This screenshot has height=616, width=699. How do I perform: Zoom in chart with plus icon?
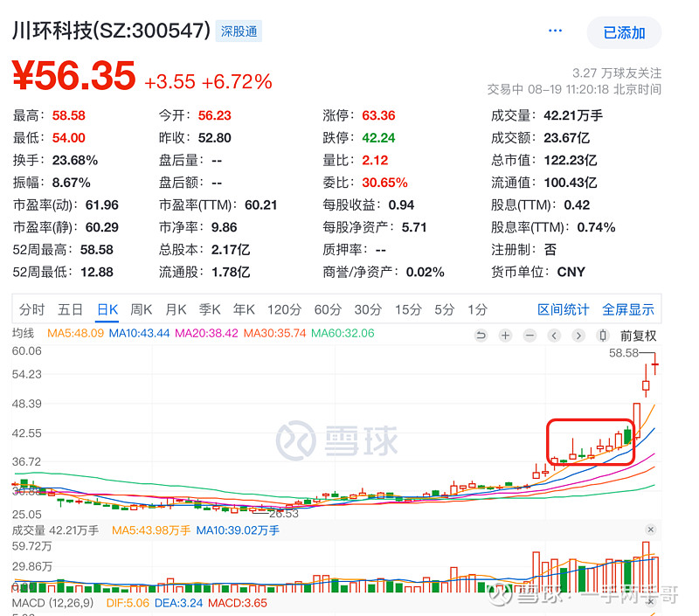(505, 336)
